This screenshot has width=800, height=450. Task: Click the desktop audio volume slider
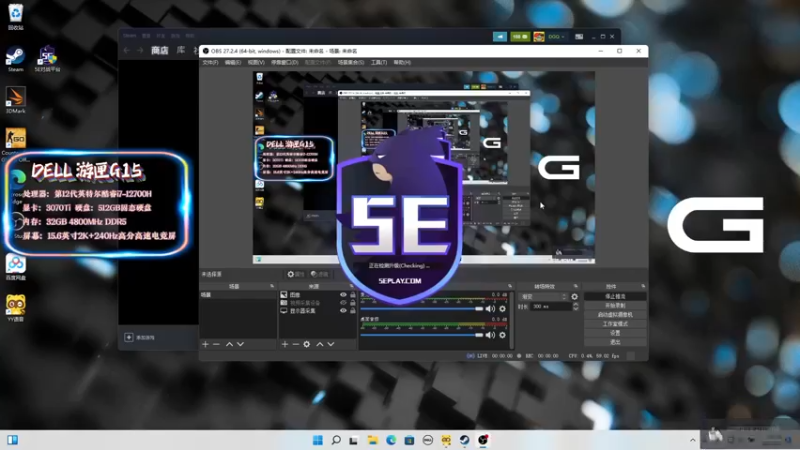[x=421, y=335]
